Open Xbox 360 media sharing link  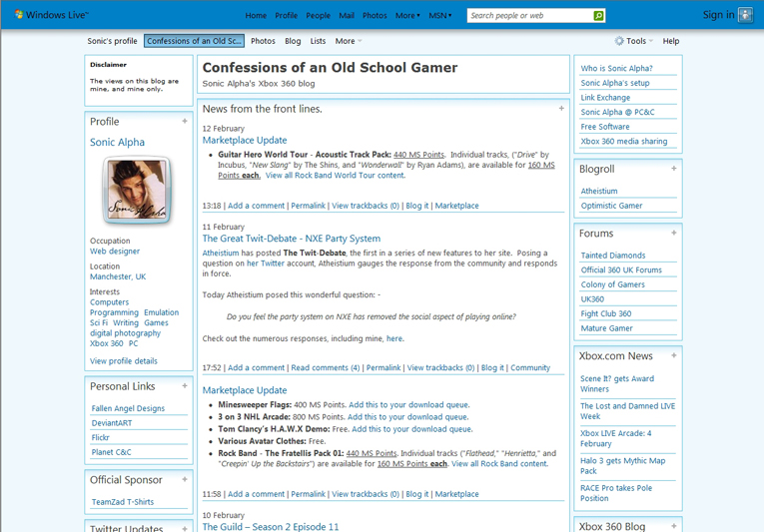(x=623, y=142)
